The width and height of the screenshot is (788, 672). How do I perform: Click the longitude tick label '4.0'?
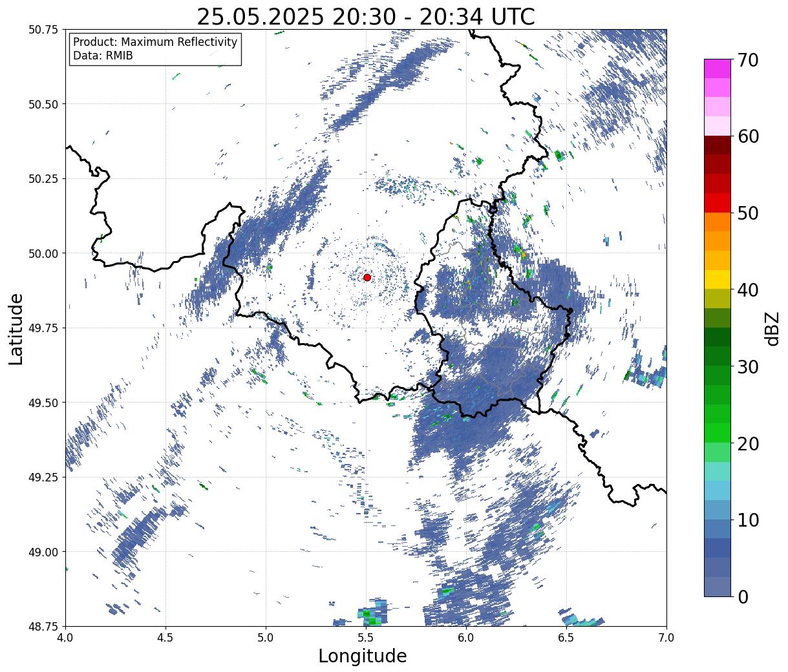click(65, 638)
